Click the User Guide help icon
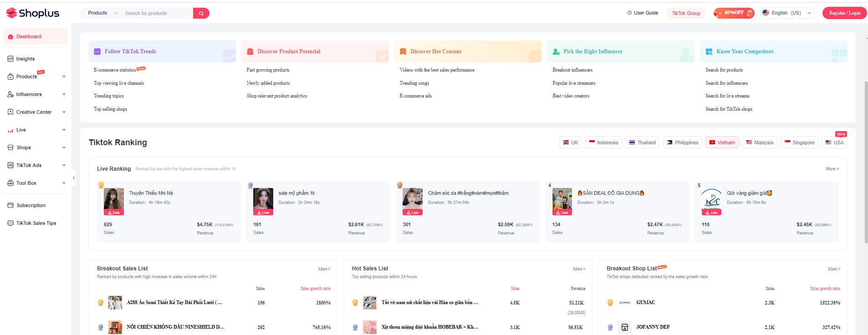The width and height of the screenshot is (868, 335). coord(629,13)
